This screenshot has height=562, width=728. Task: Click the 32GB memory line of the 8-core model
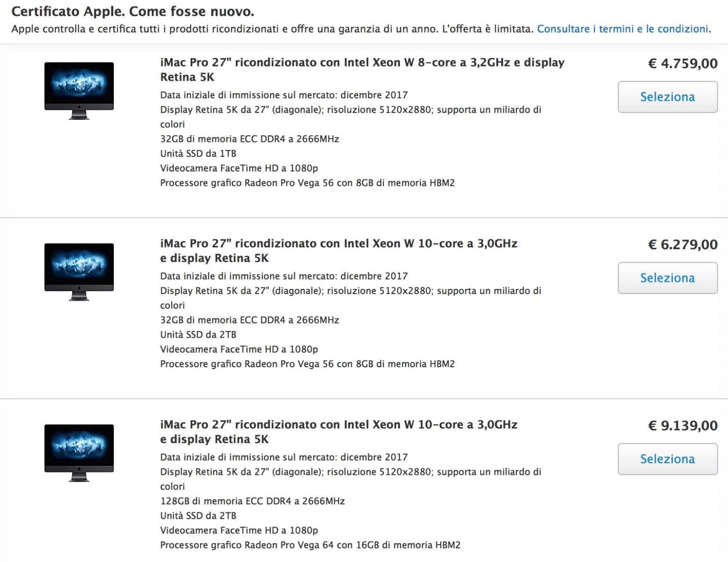tap(250, 139)
